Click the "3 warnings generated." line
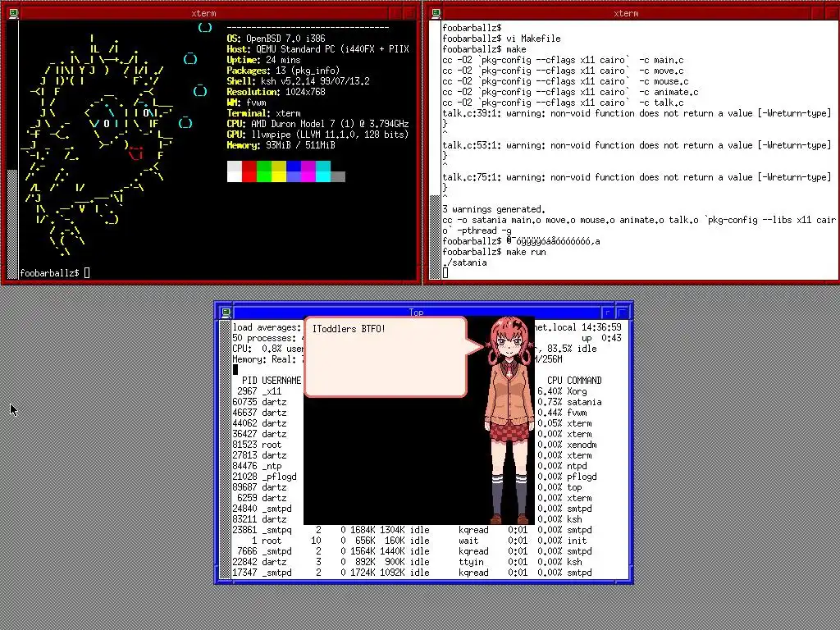Viewport: 840px width, 630px height. coord(494,209)
